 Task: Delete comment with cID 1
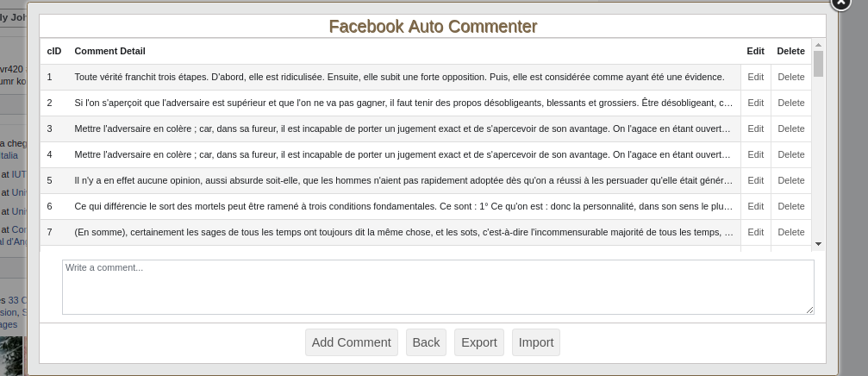click(791, 77)
